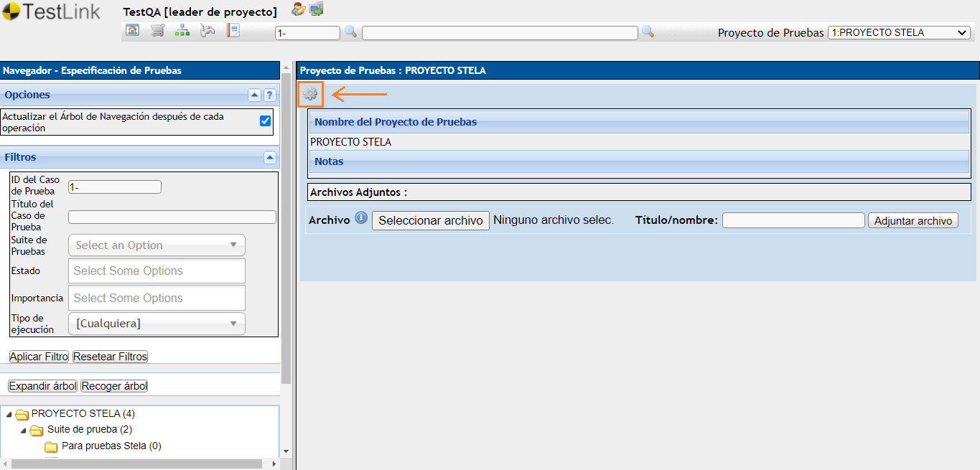This screenshot has height=470, width=980.
Task: Open the reports notebook icon
Action: [x=233, y=30]
